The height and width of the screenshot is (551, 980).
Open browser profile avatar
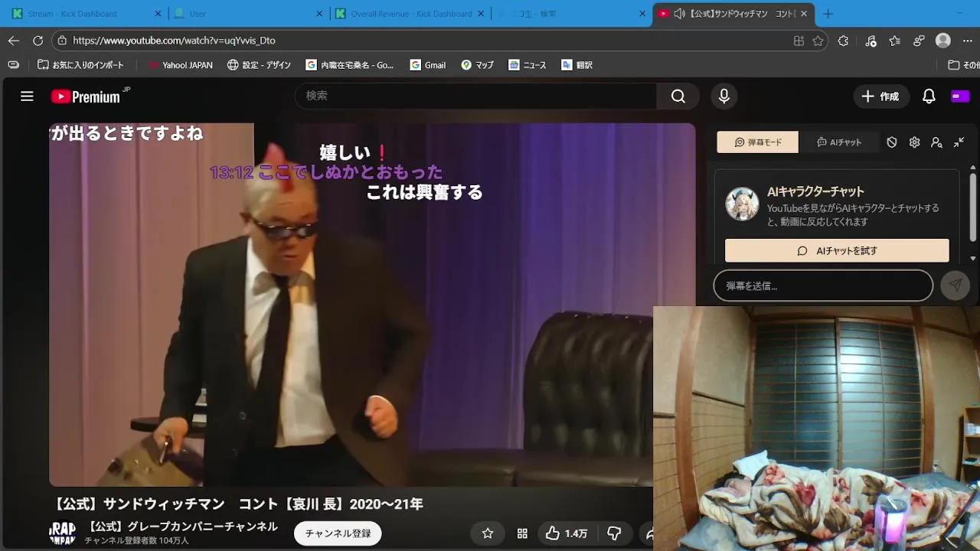943,41
